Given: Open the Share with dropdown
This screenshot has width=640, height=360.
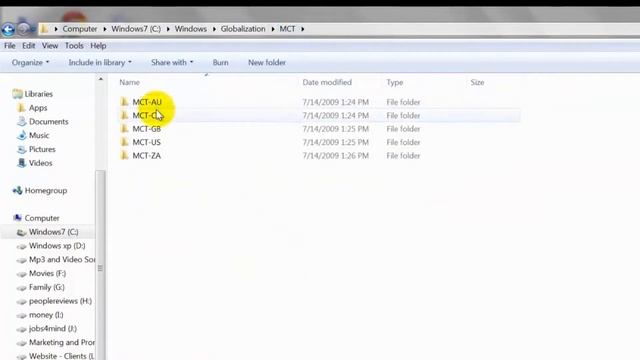Looking at the screenshot, I should pyautogui.click(x=172, y=62).
